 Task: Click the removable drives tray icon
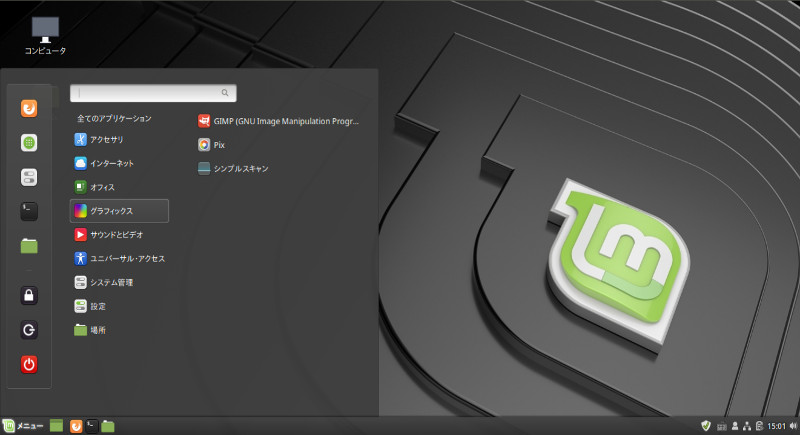pyautogui.click(x=759, y=426)
